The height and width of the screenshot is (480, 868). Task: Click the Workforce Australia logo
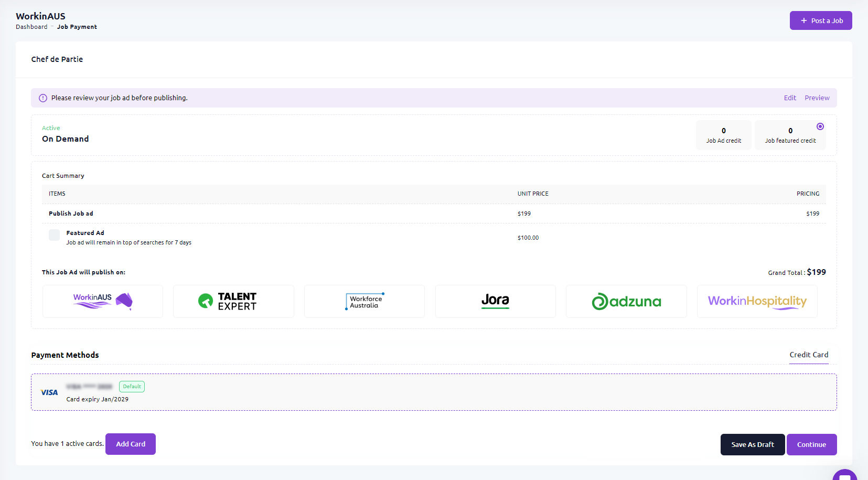coord(365,301)
